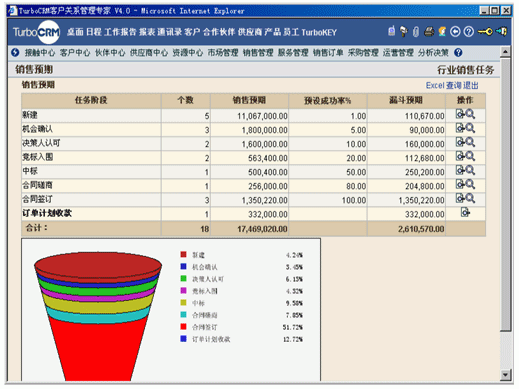Screen dimensions: 519x389
Task: Open 销售管理 menu in submenu bar
Action: pyautogui.click(x=258, y=53)
